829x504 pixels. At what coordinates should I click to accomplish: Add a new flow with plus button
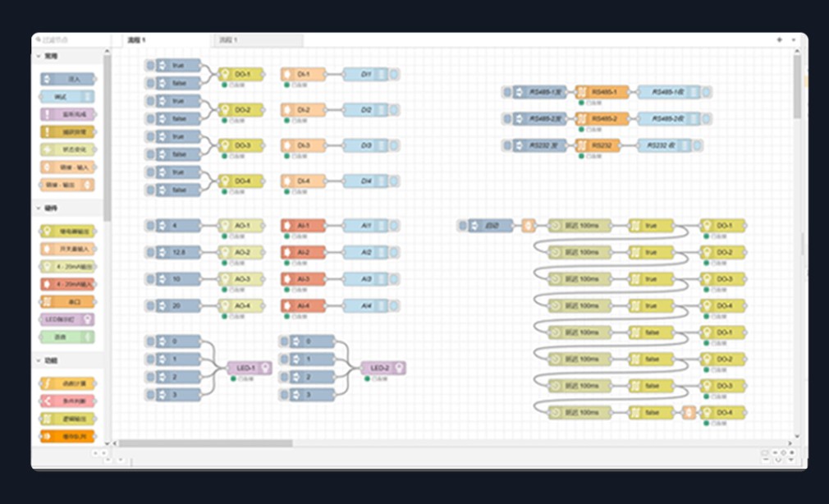[779, 39]
